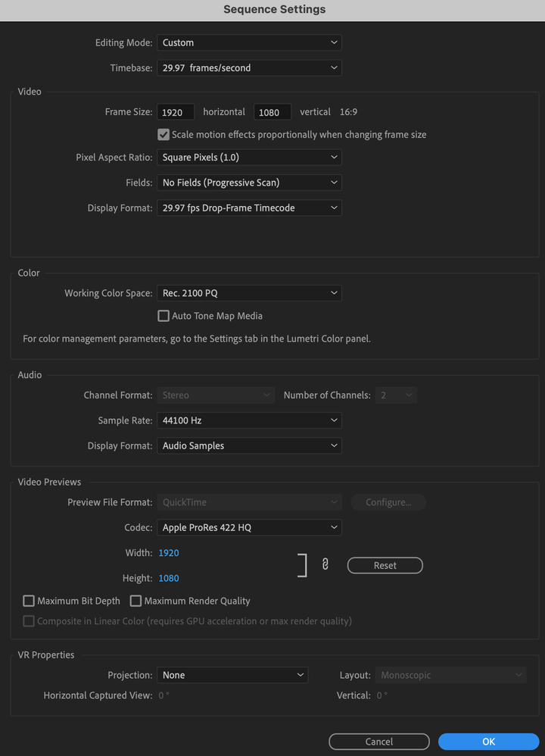The width and height of the screenshot is (545, 756).
Task: Enable Maximum Bit Depth checkbox
Action: (x=29, y=601)
